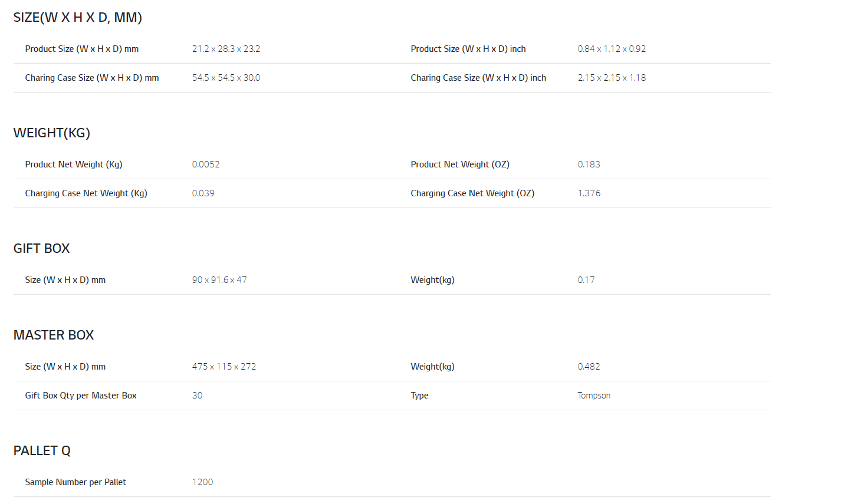The image size is (864, 504).
Task: Click the Product Net Weight (Kg) label
Action: [x=74, y=164]
